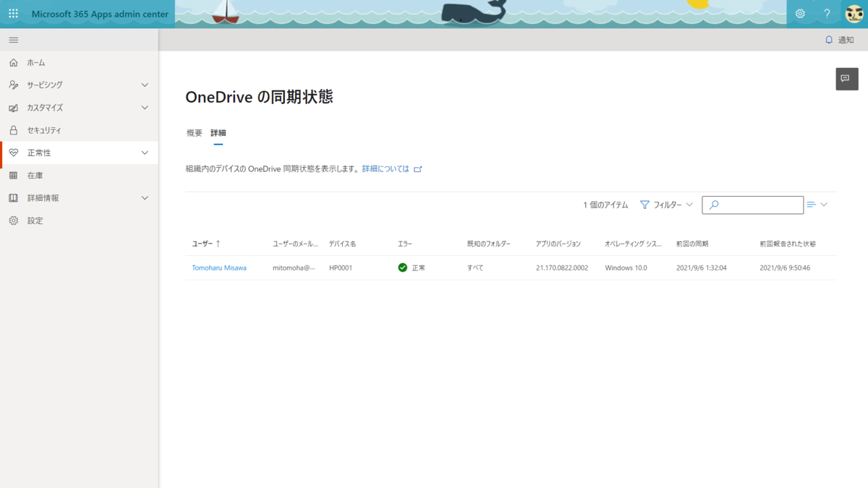Image resolution: width=868 pixels, height=488 pixels.
Task: Select the 詳細 tab
Action: click(218, 133)
